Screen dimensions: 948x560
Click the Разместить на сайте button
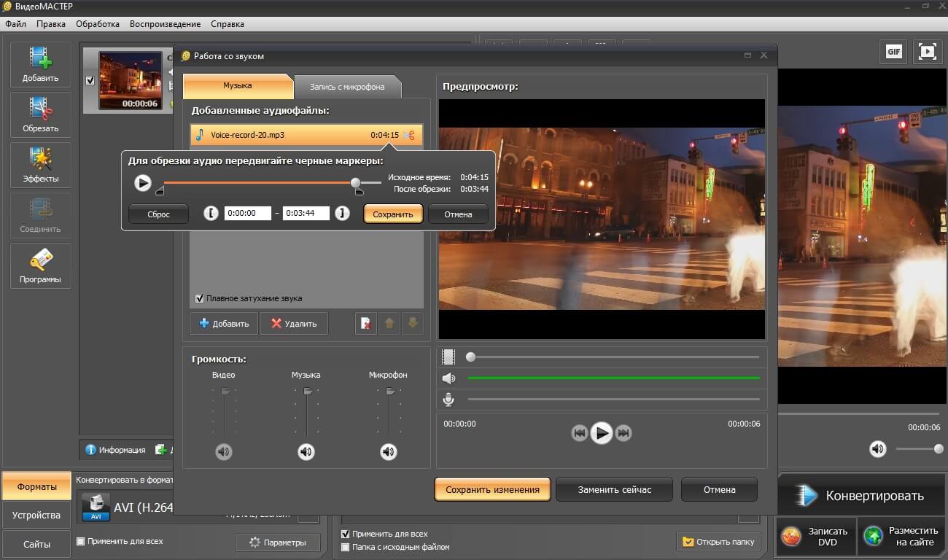click(x=901, y=537)
